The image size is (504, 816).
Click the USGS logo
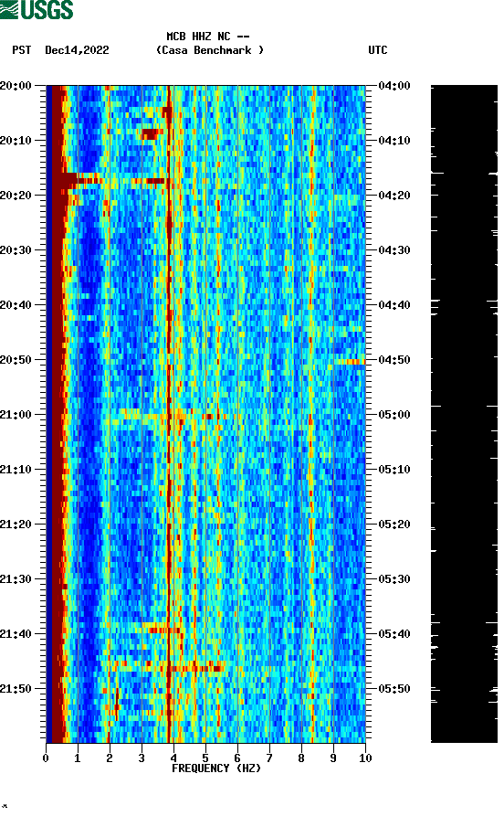pos(37,9)
